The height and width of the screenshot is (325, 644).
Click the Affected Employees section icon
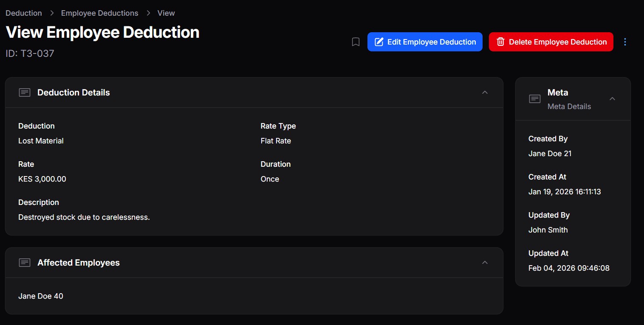pyautogui.click(x=25, y=263)
